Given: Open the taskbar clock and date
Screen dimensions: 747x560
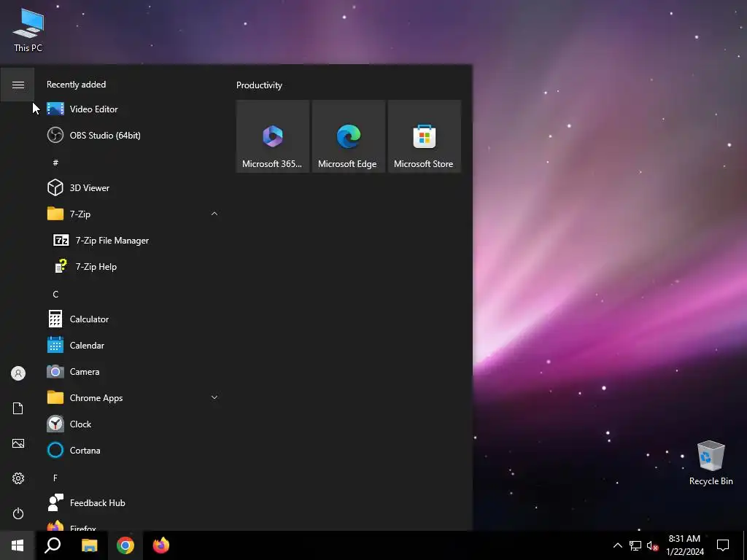Looking at the screenshot, I should click(684, 545).
